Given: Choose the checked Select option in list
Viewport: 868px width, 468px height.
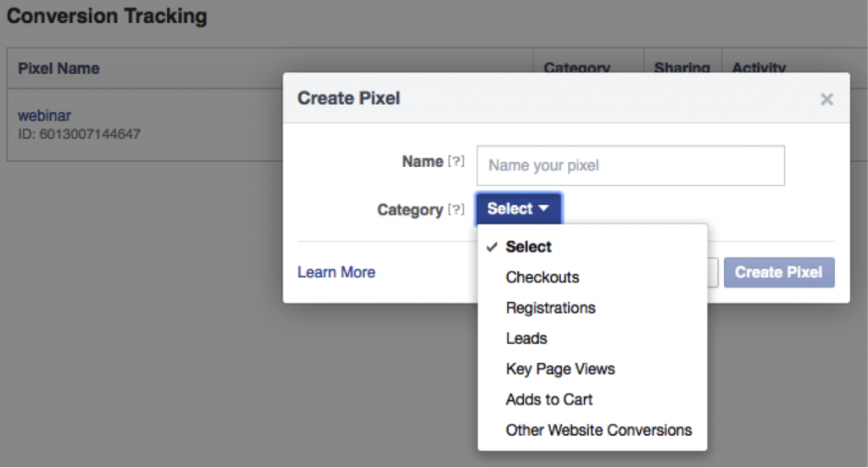Looking at the screenshot, I should coord(528,247).
